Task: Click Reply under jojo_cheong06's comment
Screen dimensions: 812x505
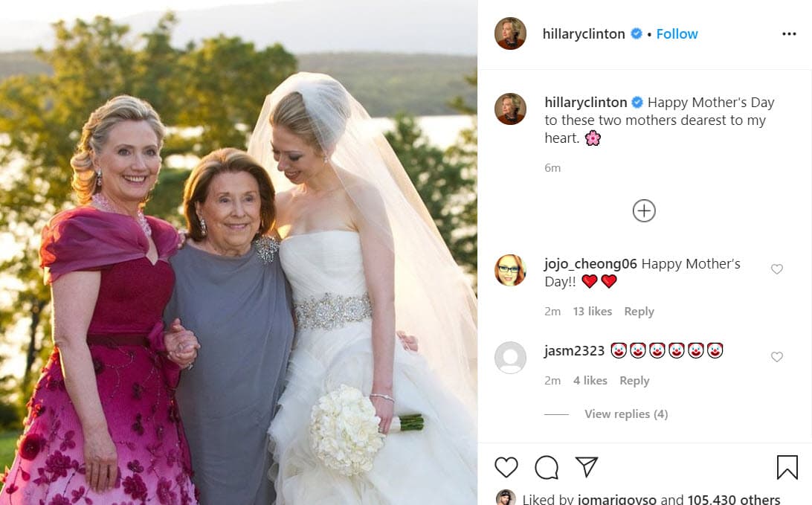Action: 639,311
